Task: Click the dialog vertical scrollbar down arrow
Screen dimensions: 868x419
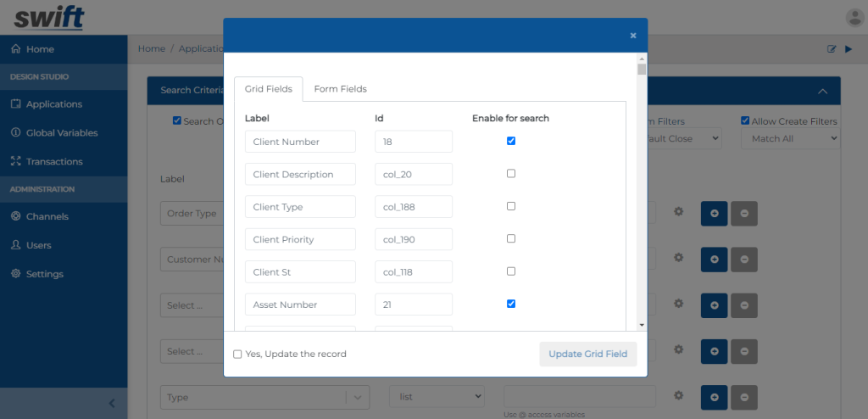Action: pyautogui.click(x=642, y=325)
